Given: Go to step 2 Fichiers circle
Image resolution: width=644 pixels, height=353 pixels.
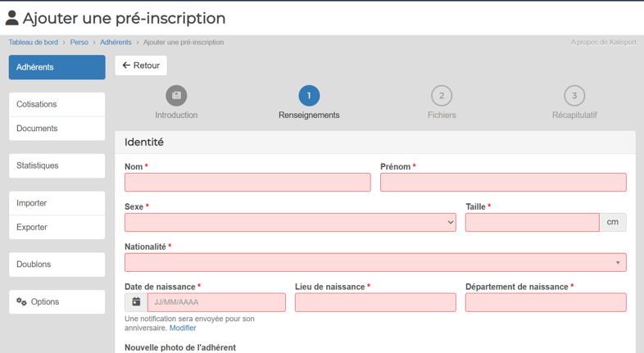Looking at the screenshot, I should click(x=442, y=96).
